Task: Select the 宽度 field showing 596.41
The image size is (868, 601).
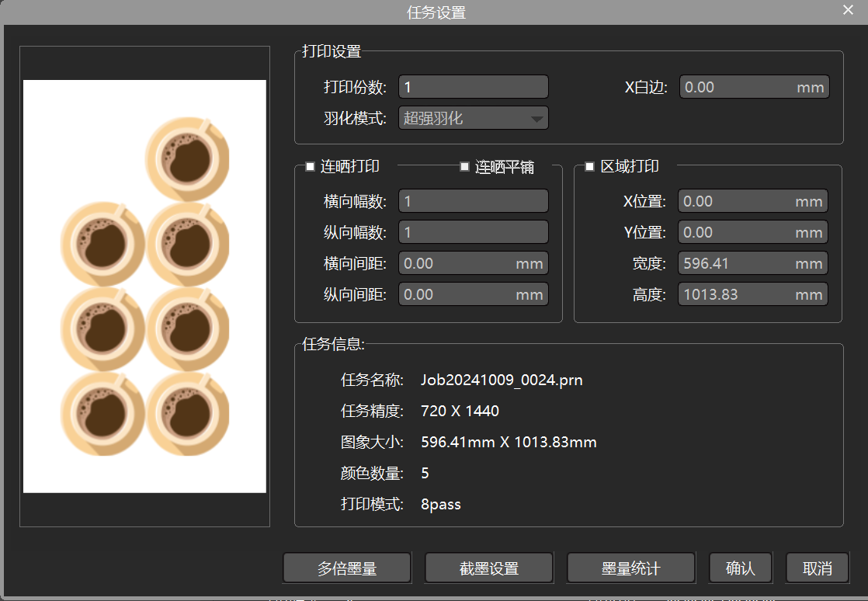Action: coord(753,263)
